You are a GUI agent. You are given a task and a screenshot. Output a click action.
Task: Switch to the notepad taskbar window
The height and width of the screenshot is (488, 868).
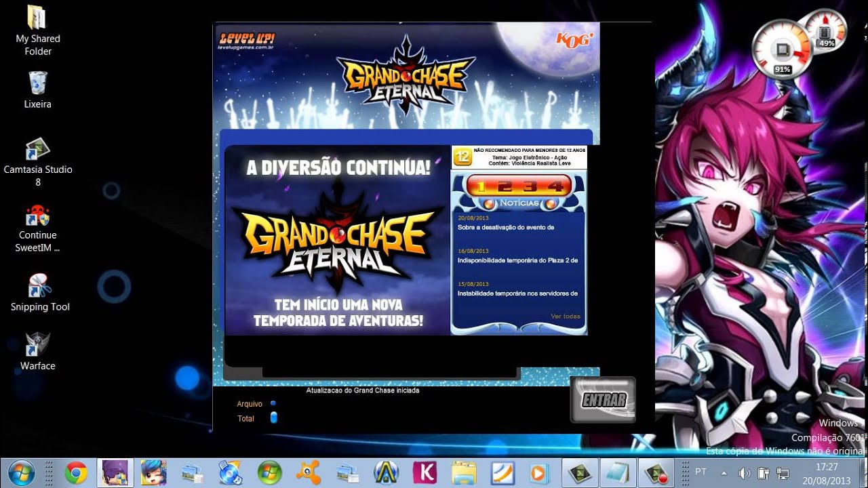pyautogui.click(x=618, y=472)
